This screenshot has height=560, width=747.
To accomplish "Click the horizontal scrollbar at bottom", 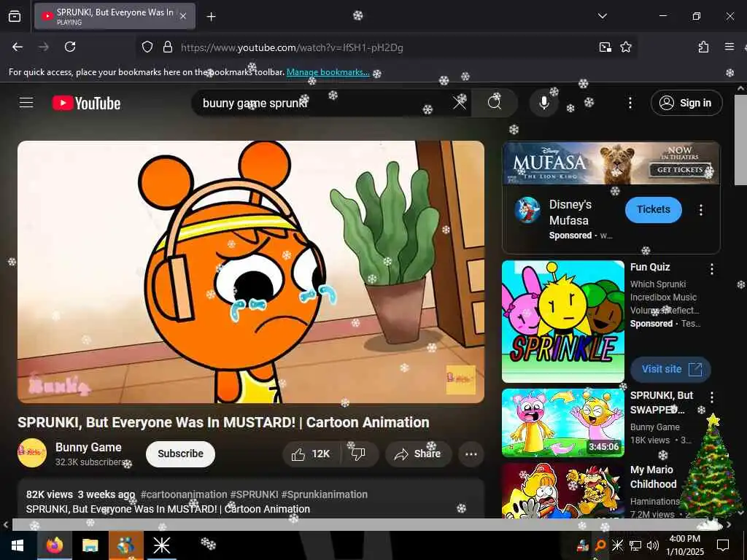I will 367,524.
